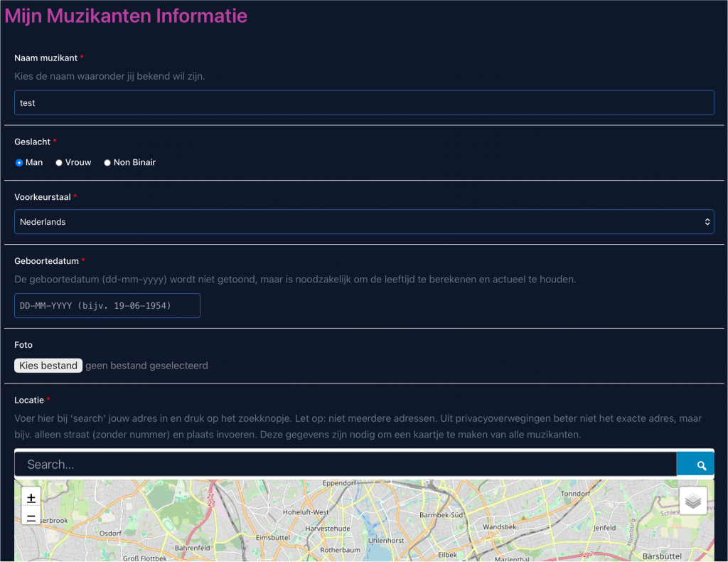Expand the Voorkeurstaal language dropdown
Image resolution: width=728 pixels, height=562 pixels.
[364, 222]
